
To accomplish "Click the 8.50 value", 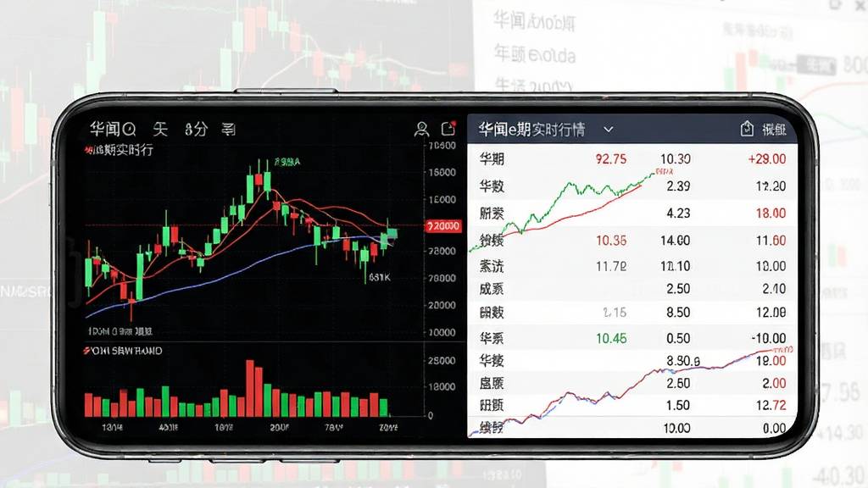I will coord(678,313).
